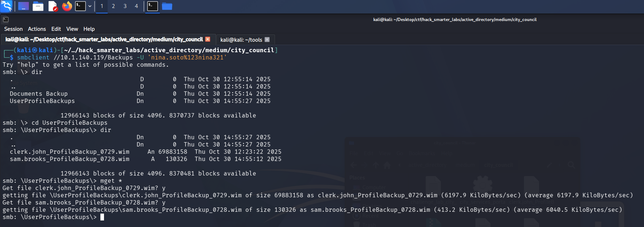Open the View menu
The image size is (644, 227).
[72, 29]
